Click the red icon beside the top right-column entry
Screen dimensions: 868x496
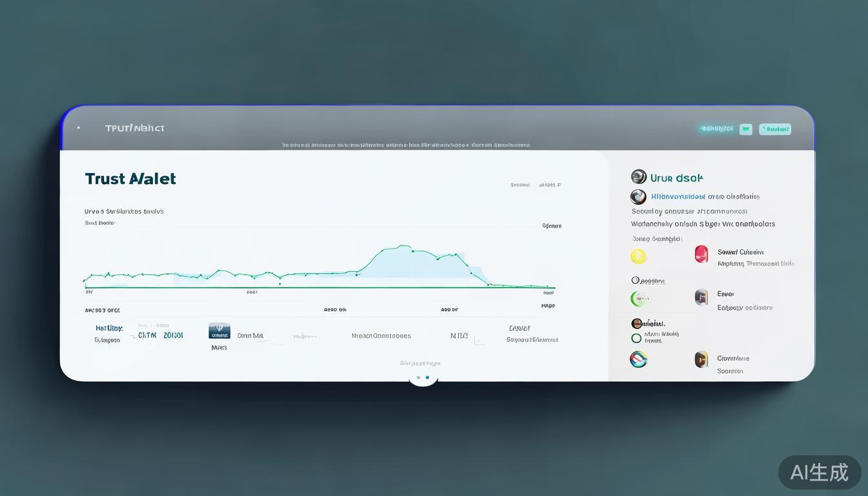click(701, 254)
